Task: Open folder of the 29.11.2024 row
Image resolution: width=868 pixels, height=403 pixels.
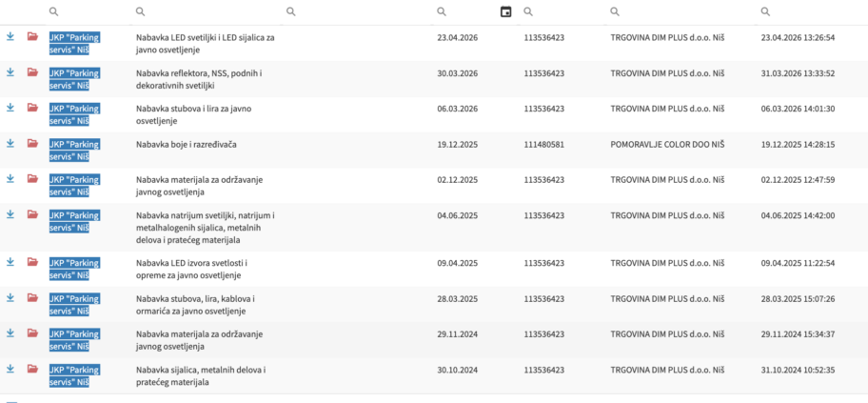Action: [x=32, y=333]
